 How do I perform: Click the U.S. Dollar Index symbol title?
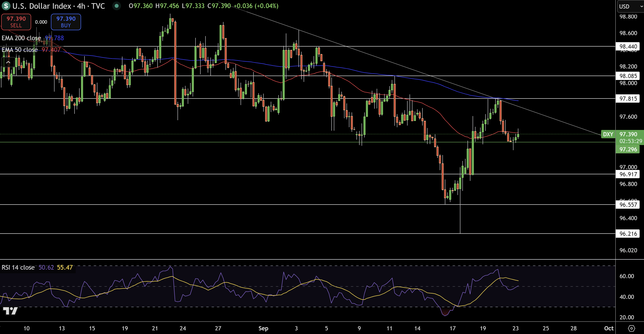click(x=58, y=6)
